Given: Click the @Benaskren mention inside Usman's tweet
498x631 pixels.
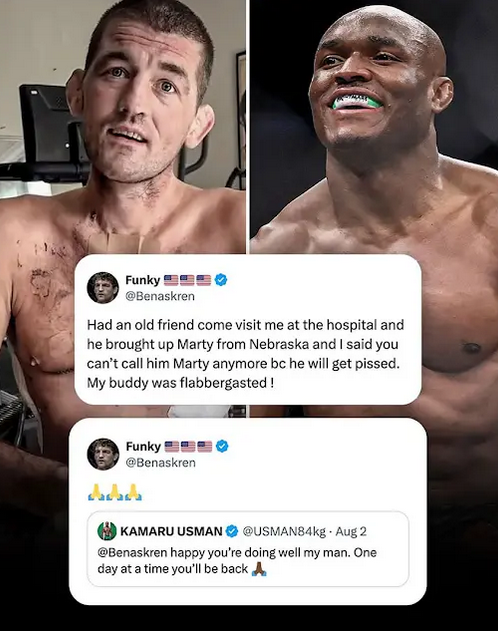Looking at the screenshot, I should point(132,552).
